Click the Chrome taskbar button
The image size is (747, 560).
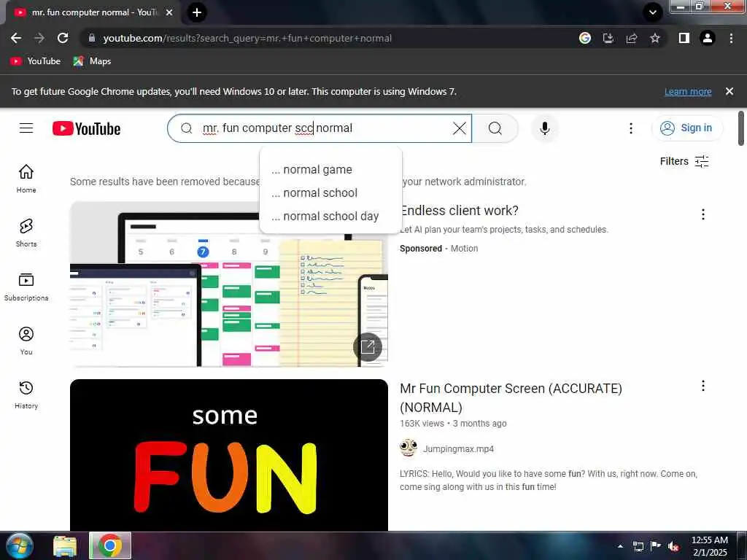coord(110,545)
